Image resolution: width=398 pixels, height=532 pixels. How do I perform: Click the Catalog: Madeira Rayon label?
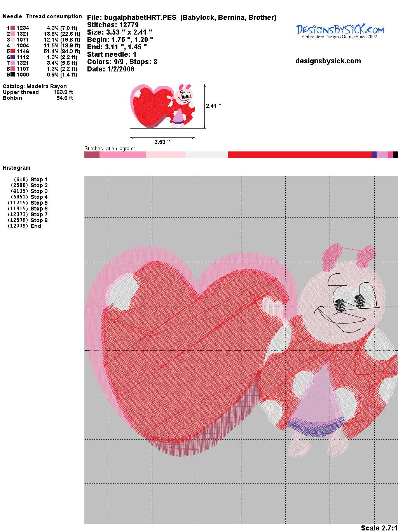point(35,86)
